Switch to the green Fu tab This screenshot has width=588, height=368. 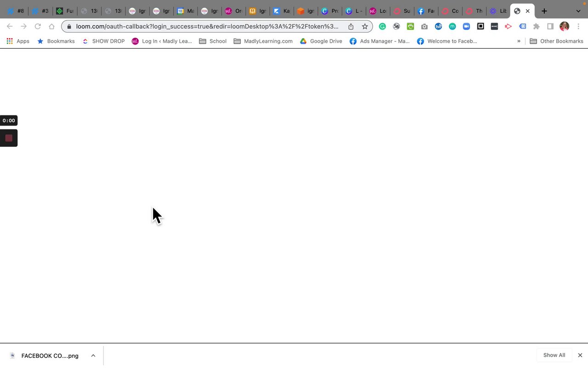(64, 11)
